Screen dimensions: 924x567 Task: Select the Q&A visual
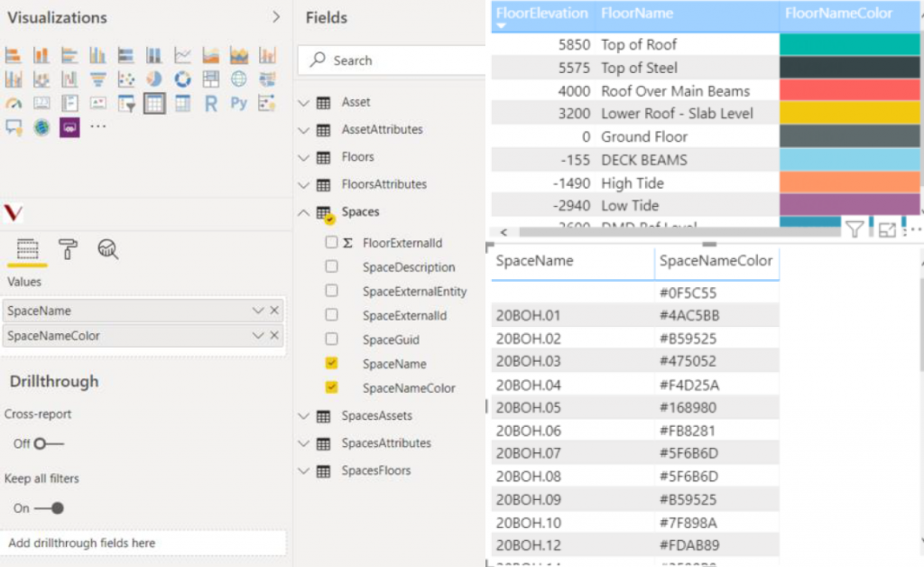click(13, 127)
